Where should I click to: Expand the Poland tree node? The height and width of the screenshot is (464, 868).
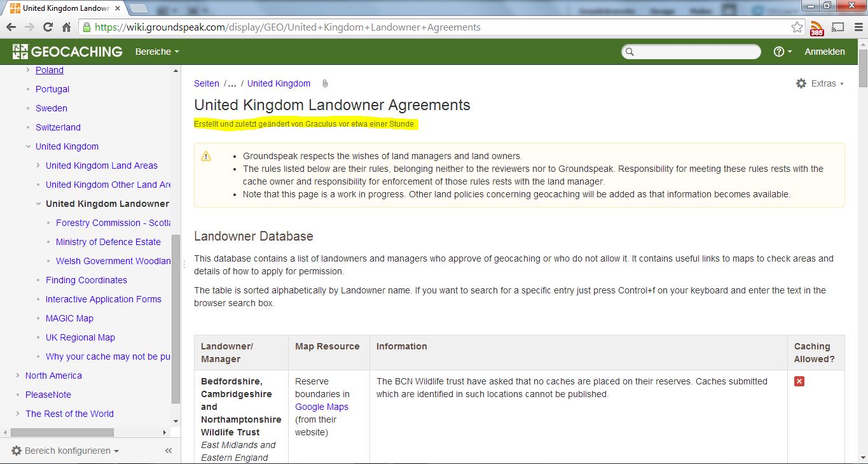28,70
